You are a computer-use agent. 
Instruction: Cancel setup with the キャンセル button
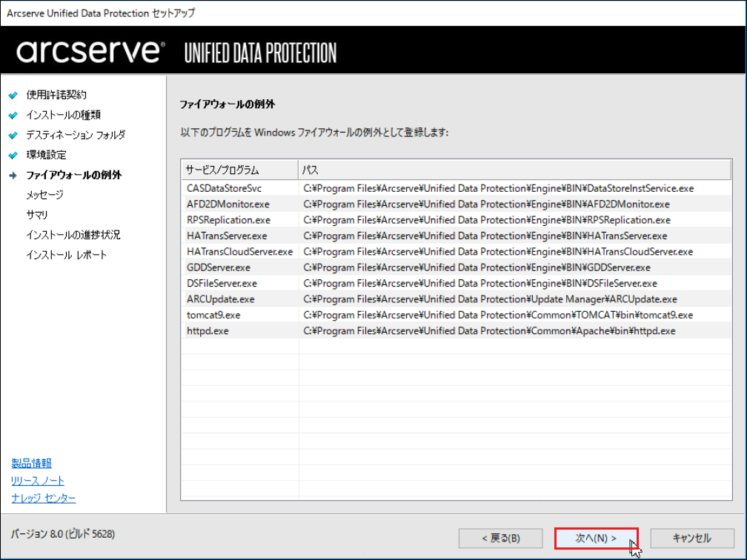click(691, 538)
